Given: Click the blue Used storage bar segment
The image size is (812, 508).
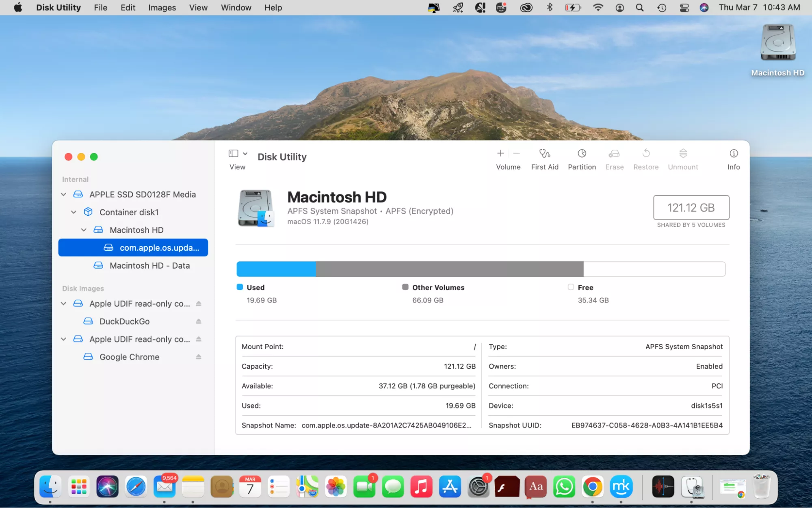Looking at the screenshot, I should click(x=276, y=269).
